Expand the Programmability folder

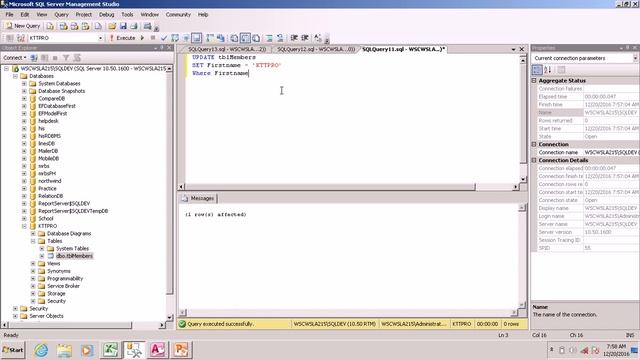[33, 278]
